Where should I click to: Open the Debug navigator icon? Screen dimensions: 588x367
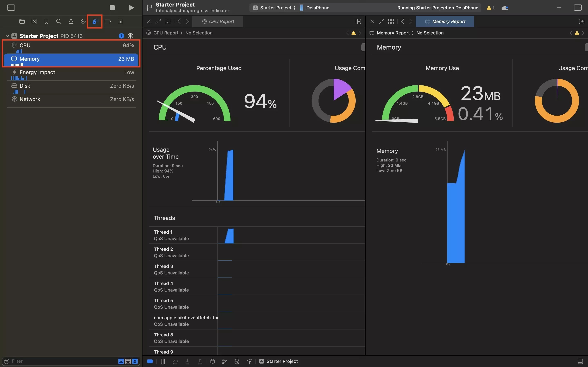point(95,22)
